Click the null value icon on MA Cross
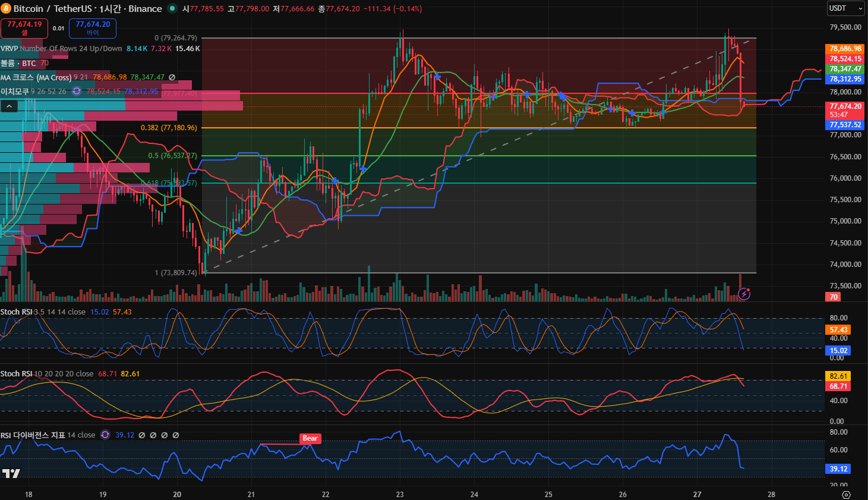 click(x=172, y=77)
